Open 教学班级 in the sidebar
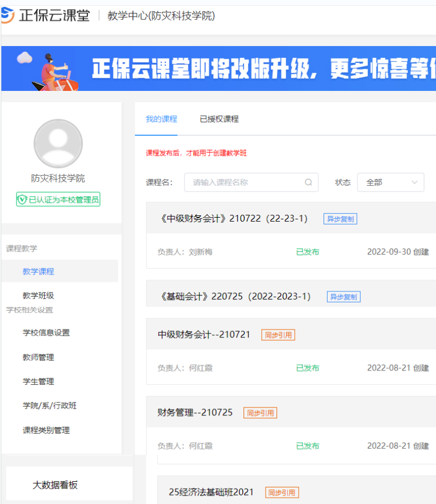The width and height of the screenshot is (436, 504). (x=39, y=295)
